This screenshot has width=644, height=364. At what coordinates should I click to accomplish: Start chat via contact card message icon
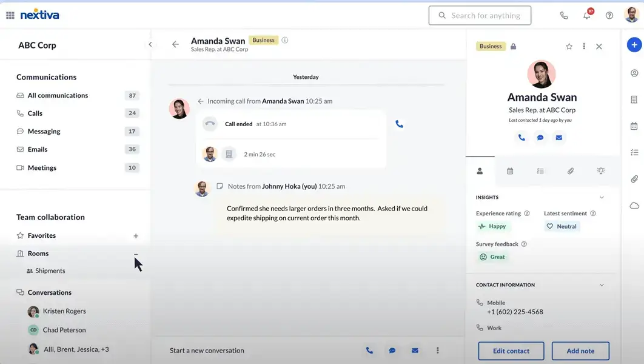coord(540,138)
